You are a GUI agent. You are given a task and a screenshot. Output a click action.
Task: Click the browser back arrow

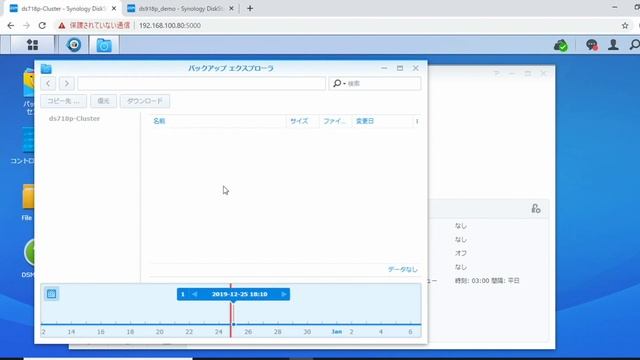(x=11, y=25)
